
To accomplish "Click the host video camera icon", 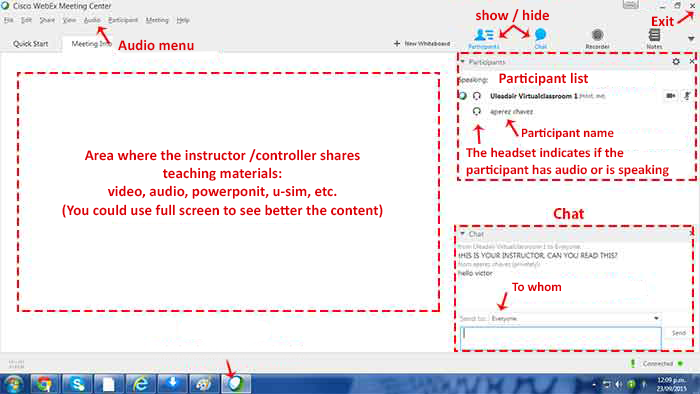I will pyautogui.click(x=671, y=95).
